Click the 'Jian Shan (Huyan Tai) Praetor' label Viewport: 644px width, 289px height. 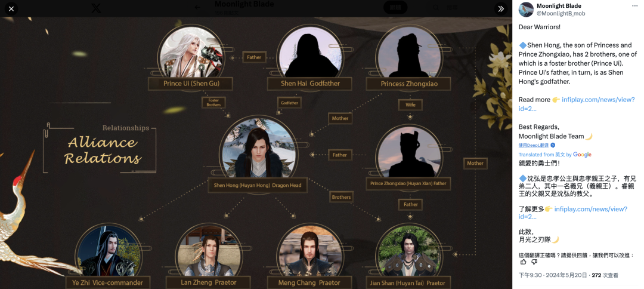point(408,283)
